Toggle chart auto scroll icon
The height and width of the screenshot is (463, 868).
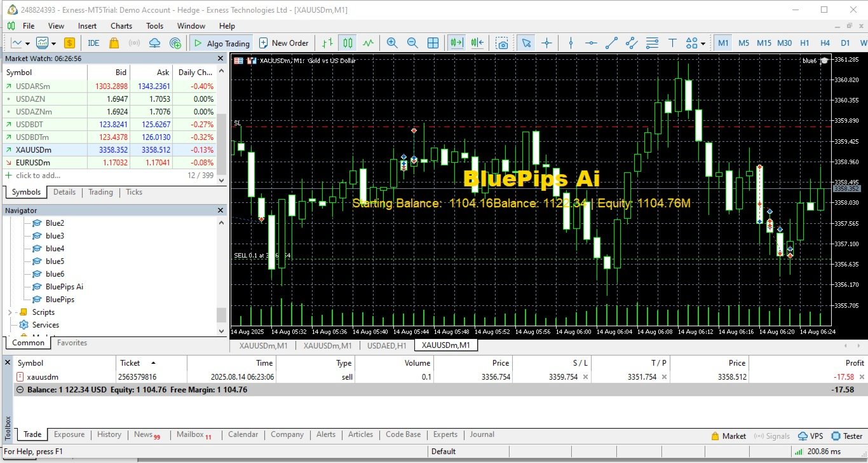[456, 43]
